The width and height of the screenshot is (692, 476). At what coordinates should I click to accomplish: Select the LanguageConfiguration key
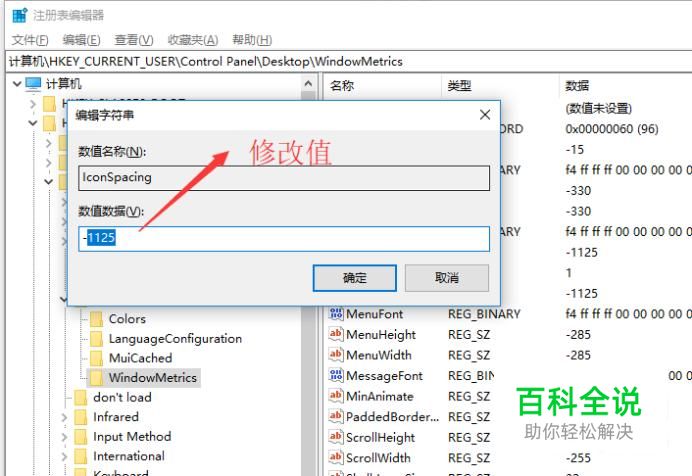pos(175,339)
